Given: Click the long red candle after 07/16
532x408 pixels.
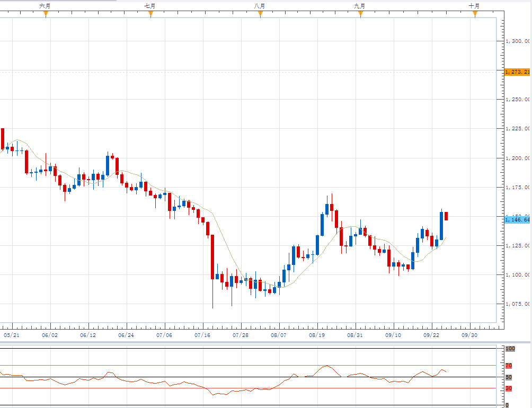Looking at the screenshot, I should pyautogui.click(x=212, y=257).
